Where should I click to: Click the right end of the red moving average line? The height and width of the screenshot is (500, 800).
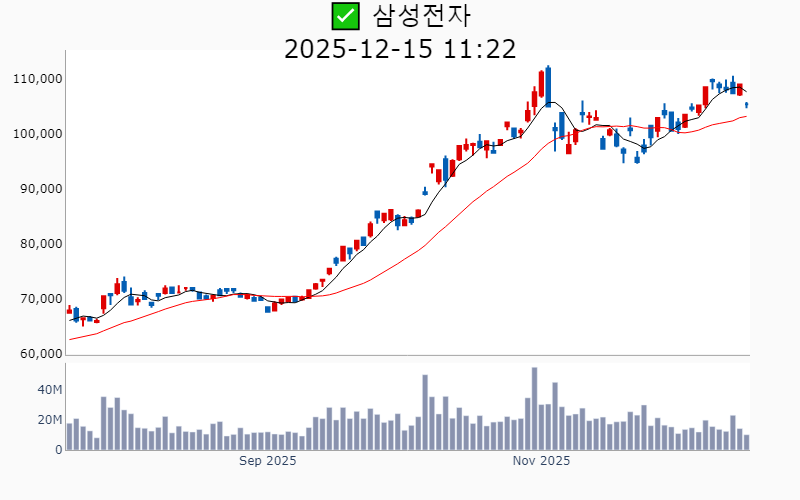[x=746, y=116]
